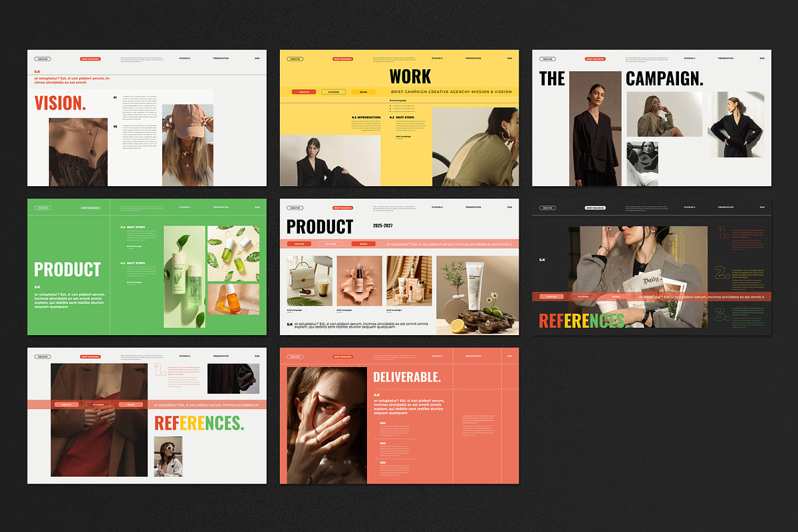Click foundation bottle on pink splash photo
The height and width of the screenshot is (532, 798).
click(x=360, y=281)
